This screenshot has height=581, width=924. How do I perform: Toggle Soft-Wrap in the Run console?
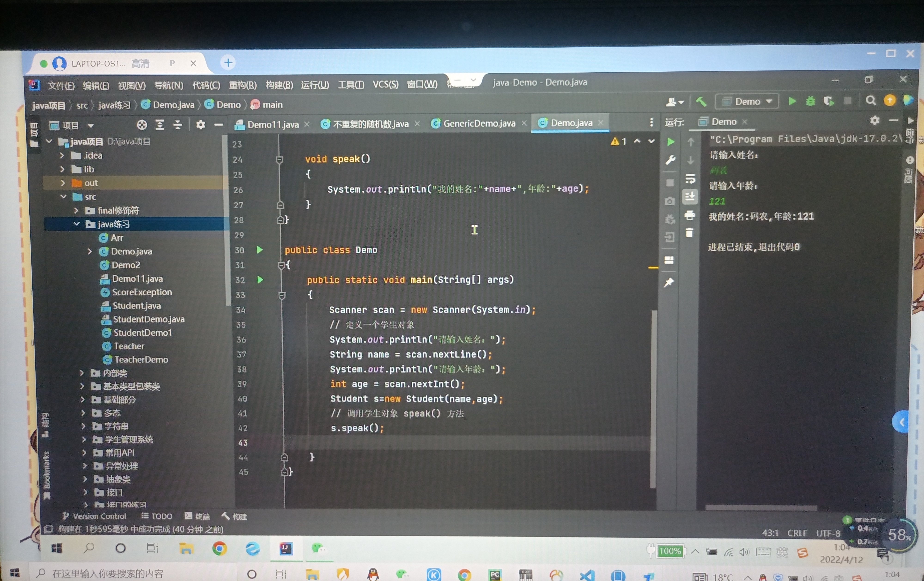[x=690, y=179]
